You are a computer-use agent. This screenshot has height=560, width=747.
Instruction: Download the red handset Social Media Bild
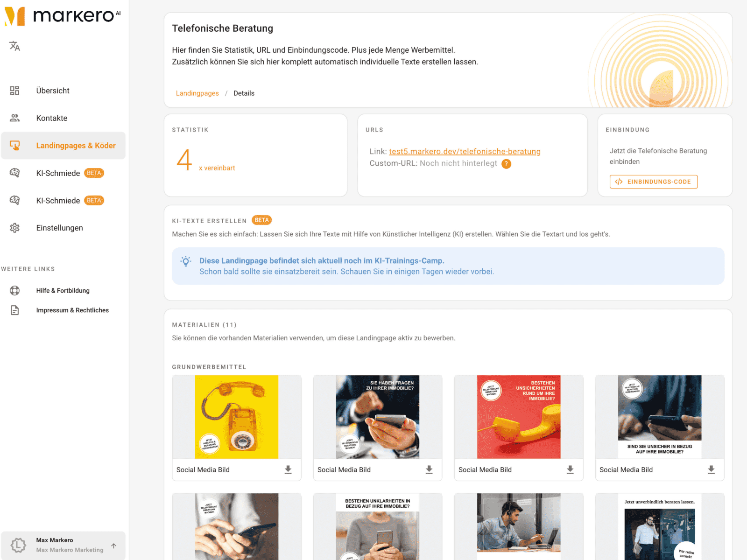pos(570,469)
